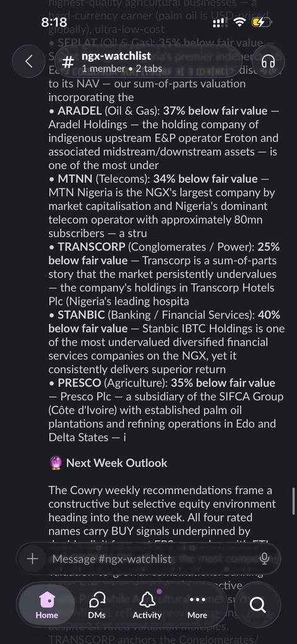Screen dimensions: 297x644
Task: Tap the MTNN Telecoms bullet entry
Action: tap(162, 206)
